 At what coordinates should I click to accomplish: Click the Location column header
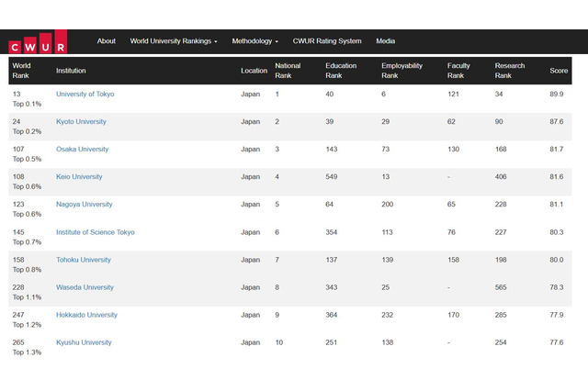pos(254,71)
